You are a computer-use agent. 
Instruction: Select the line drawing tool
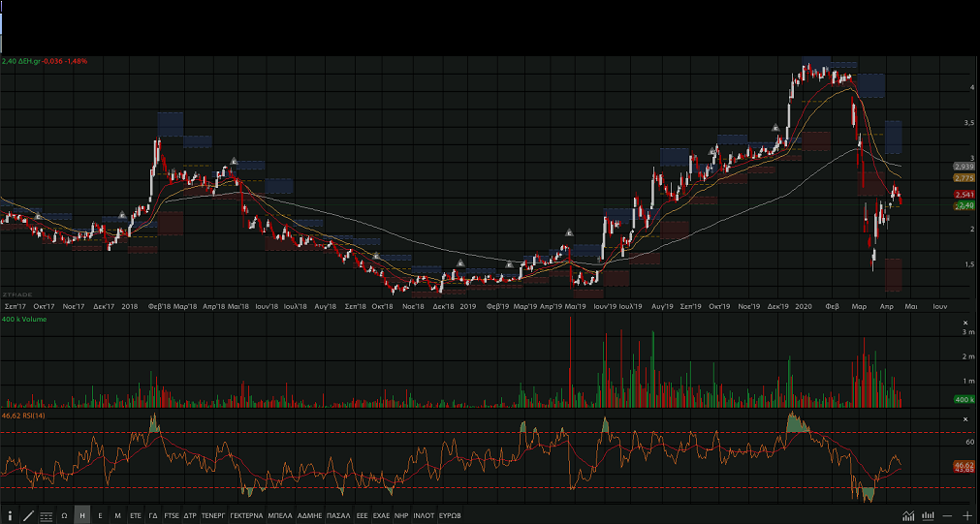(27, 515)
